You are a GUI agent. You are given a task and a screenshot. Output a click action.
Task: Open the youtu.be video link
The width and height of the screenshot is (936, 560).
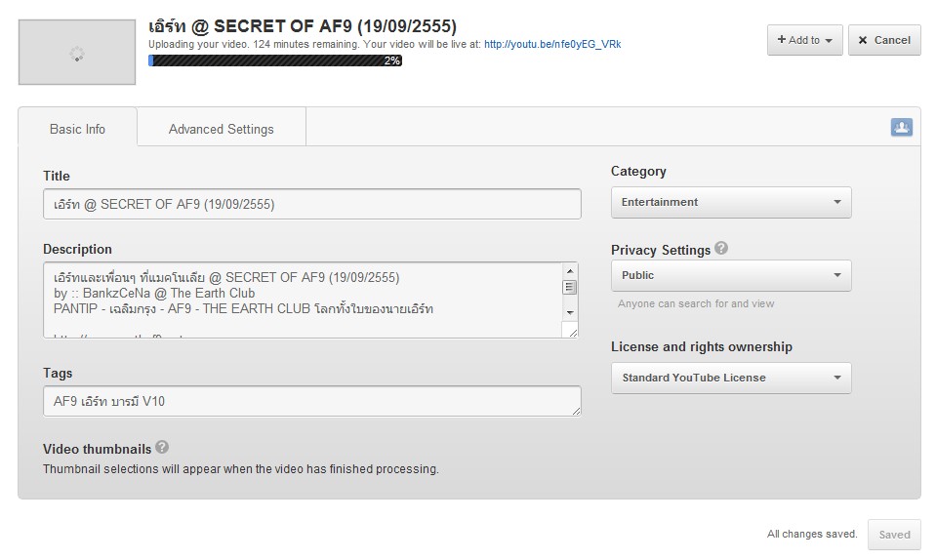click(552, 44)
